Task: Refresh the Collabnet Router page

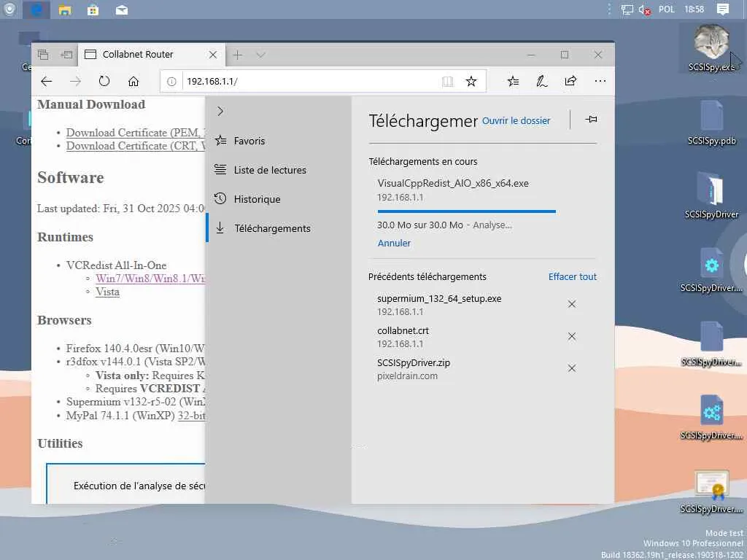Action: [x=104, y=82]
